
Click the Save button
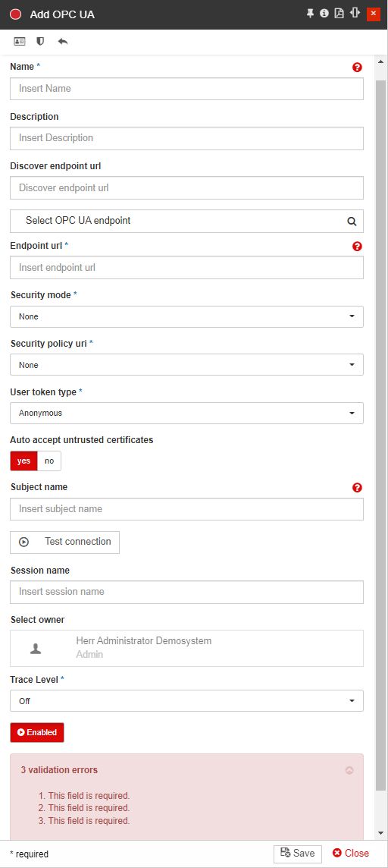click(298, 854)
